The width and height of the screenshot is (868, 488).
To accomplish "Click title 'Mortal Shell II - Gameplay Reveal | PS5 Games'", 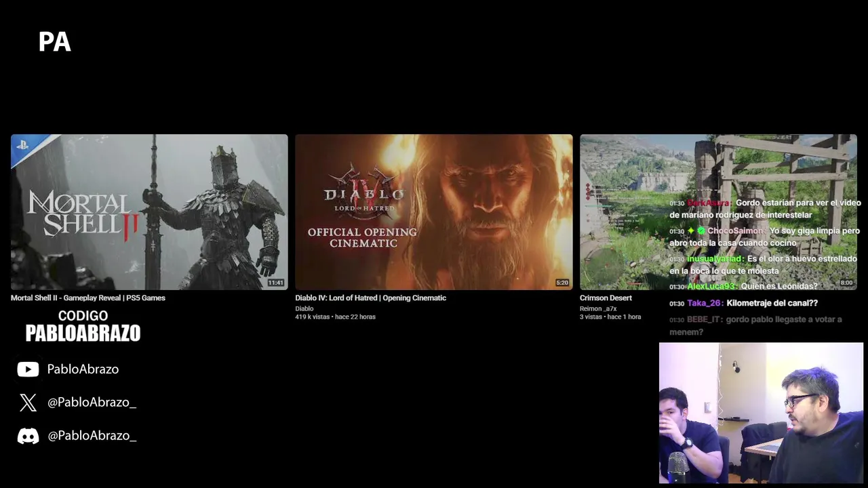I will 88,298.
